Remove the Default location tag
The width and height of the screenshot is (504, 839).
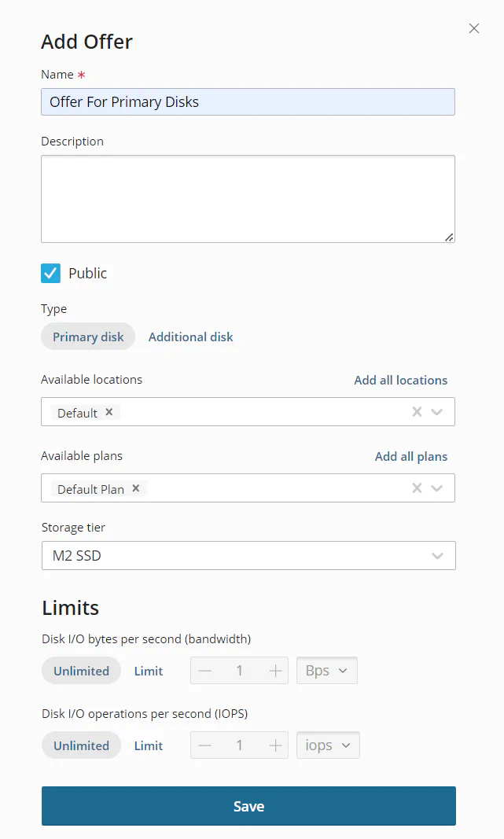109,412
